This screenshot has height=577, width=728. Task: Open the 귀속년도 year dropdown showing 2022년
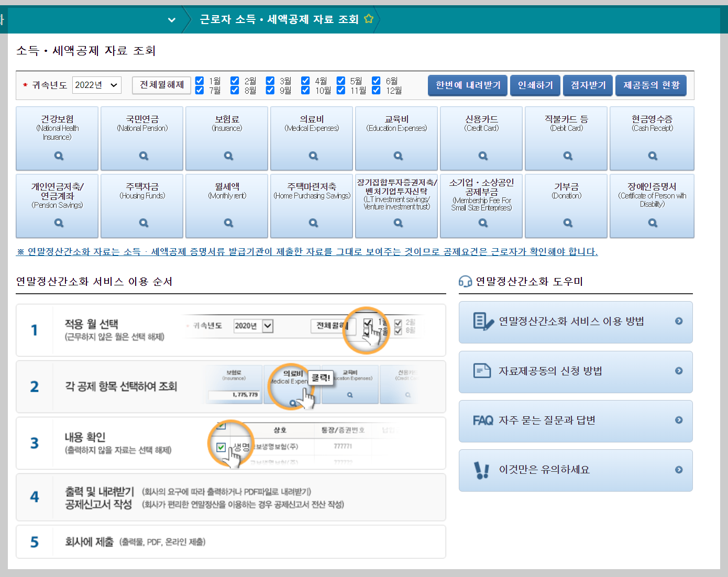(96, 85)
